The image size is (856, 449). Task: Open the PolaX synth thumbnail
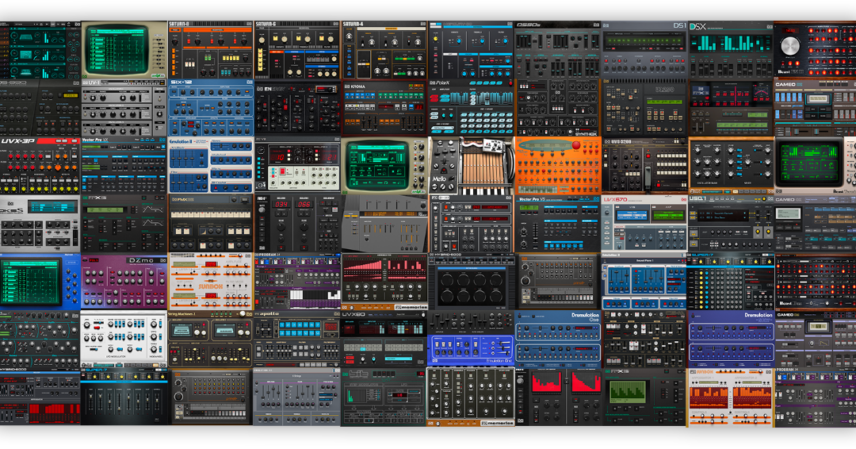(x=471, y=108)
